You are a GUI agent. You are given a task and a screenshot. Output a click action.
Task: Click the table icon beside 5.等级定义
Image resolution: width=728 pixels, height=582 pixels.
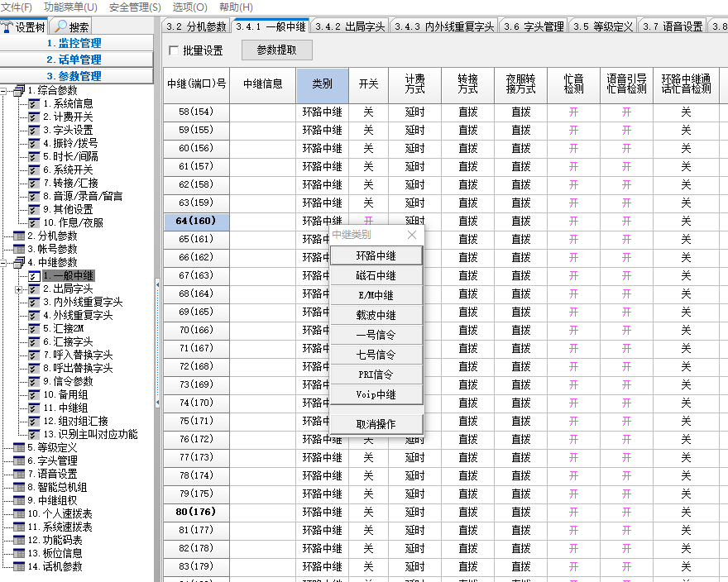18,447
